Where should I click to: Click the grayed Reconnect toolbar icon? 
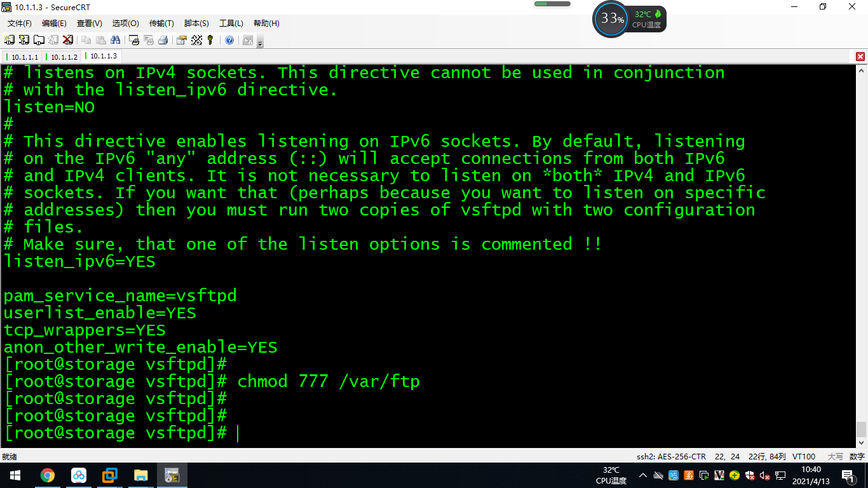click(53, 40)
